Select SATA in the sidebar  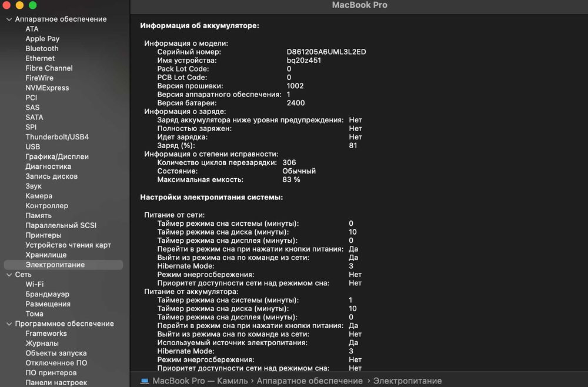pyautogui.click(x=34, y=117)
